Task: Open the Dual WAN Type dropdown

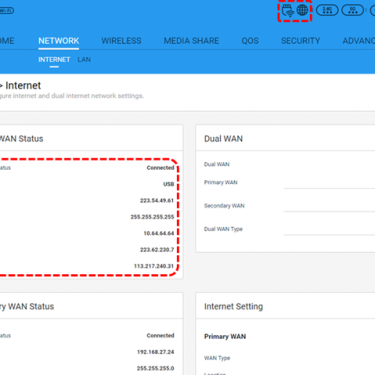Action: (329, 229)
